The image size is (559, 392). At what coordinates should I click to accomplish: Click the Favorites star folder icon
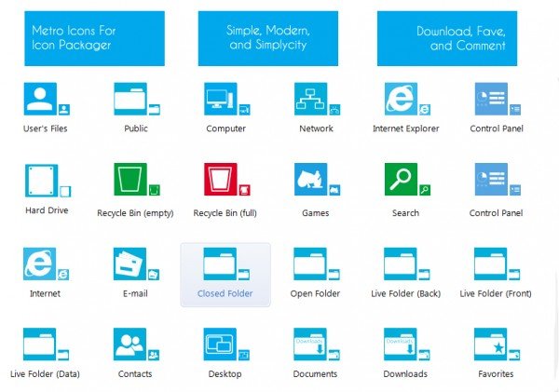(x=491, y=345)
